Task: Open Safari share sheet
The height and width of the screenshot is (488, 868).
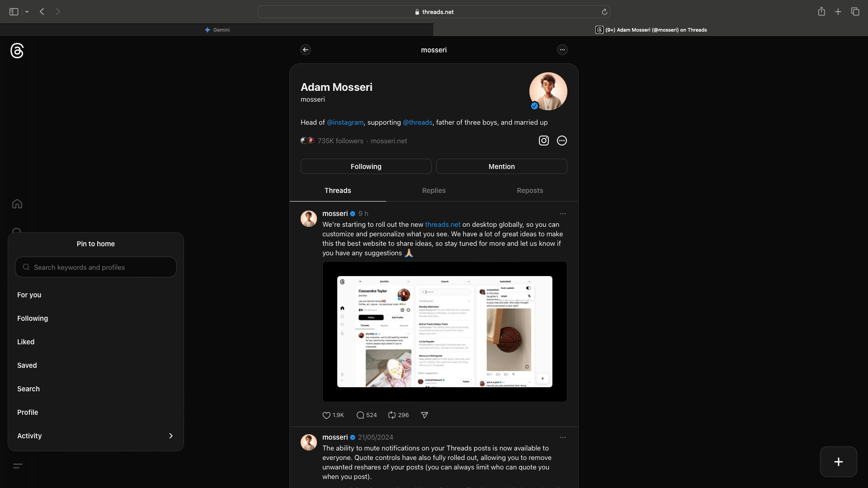Action: (x=821, y=12)
